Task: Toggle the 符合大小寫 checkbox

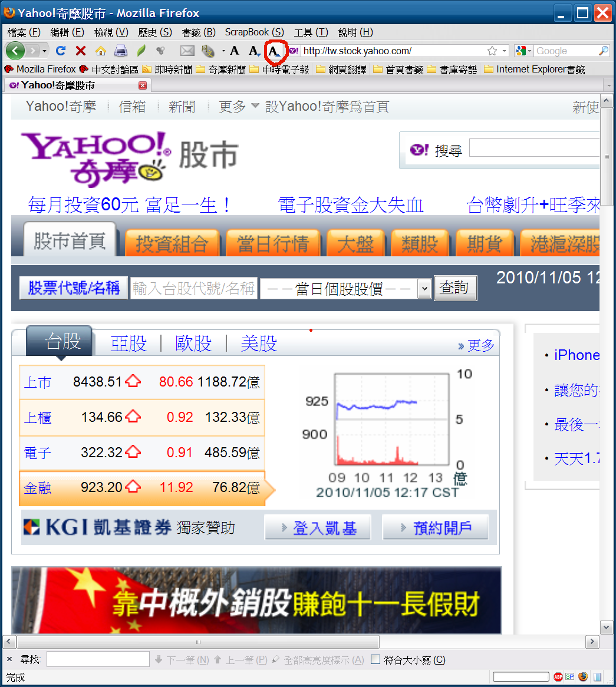Action: point(375,659)
